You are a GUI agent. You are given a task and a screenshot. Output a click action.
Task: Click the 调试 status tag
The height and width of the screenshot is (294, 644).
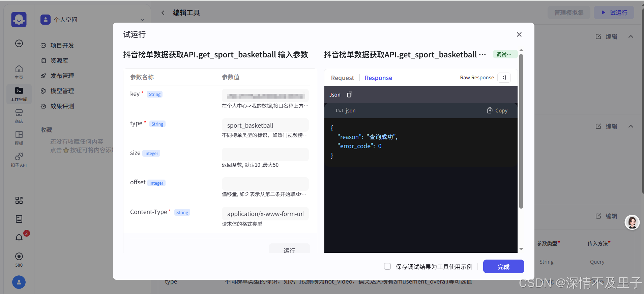tap(504, 54)
